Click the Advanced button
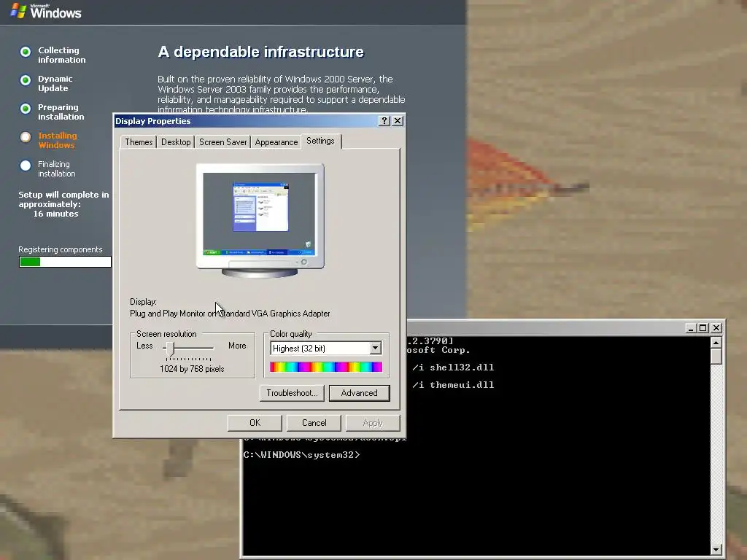This screenshot has width=747, height=560. pos(359,393)
